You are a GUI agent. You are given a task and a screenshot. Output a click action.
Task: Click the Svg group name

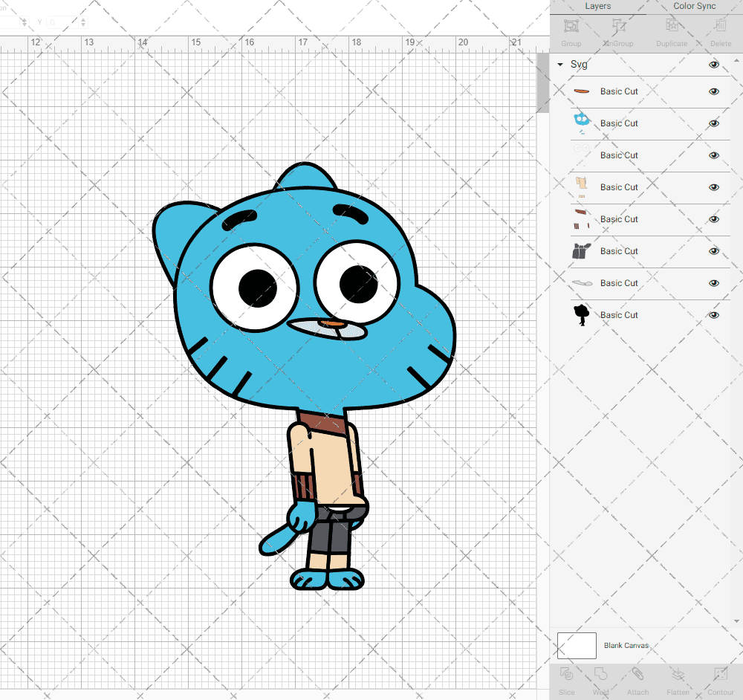tap(579, 64)
